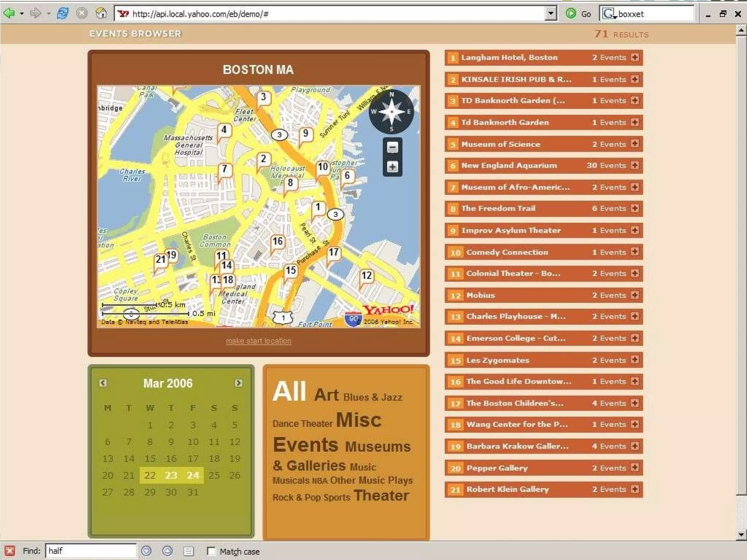747x560 pixels.
Task: Open the address bar URL dropdown
Action: (550, 14)
